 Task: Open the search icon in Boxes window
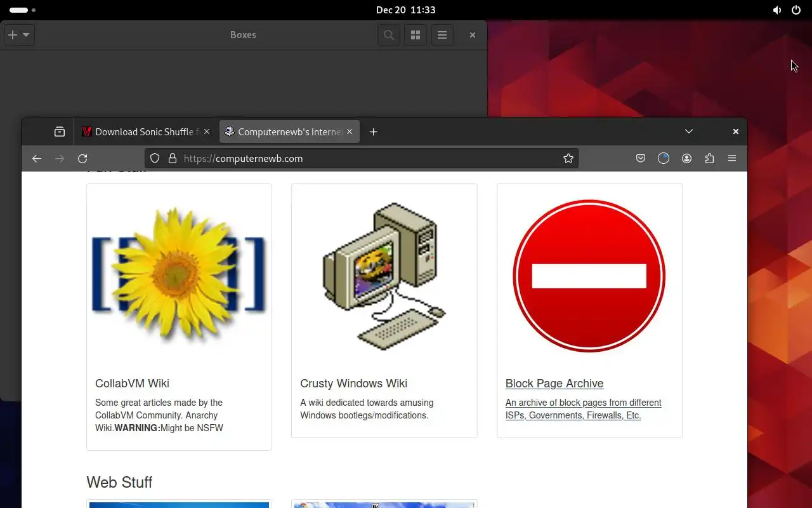coord(389,35)
